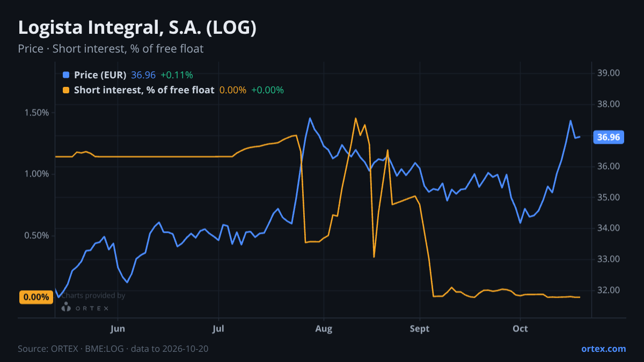This screenshot has height=362, width=644.
Task: Click the Aug x-axis label
Action: coord(323,329)
